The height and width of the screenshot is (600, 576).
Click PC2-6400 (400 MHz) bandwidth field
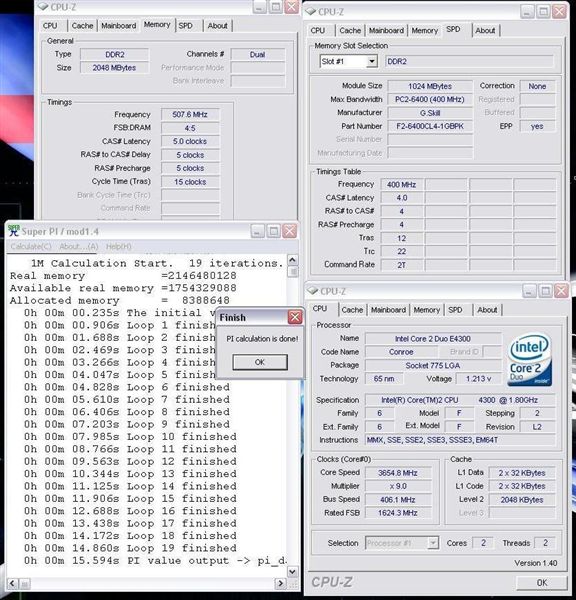coord(430,99)
